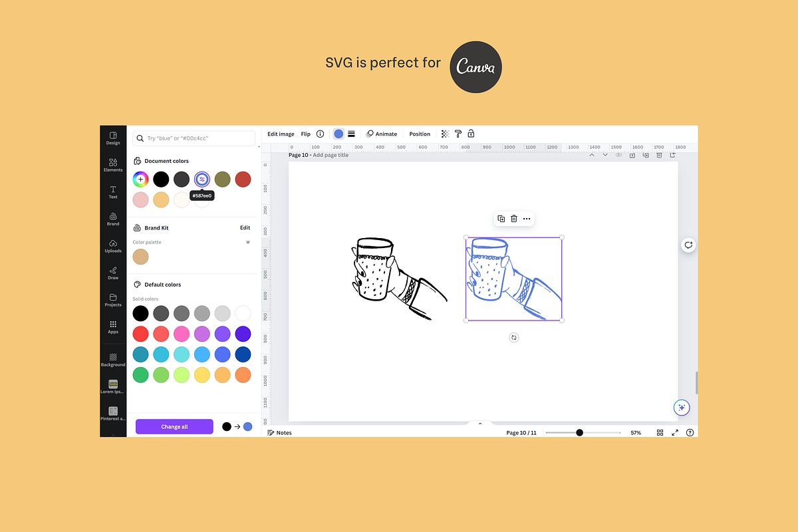
Task: Open the Animate panel
Action: [382, 134]
